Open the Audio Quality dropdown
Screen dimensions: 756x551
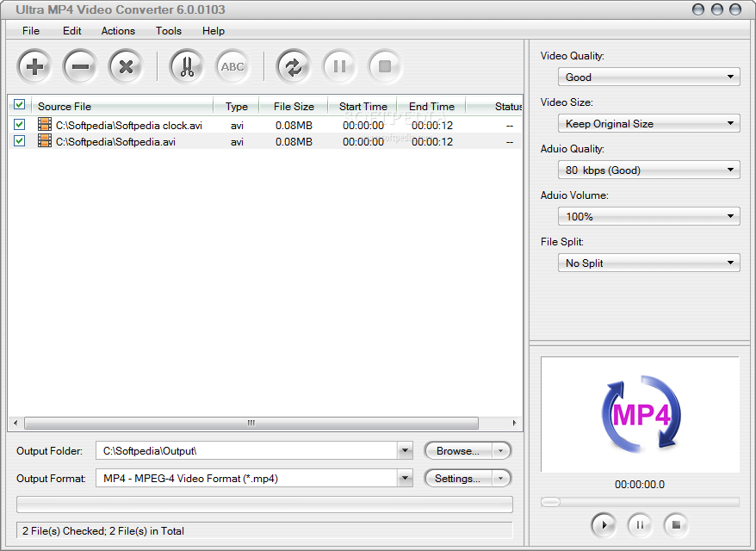coord(649,170)
